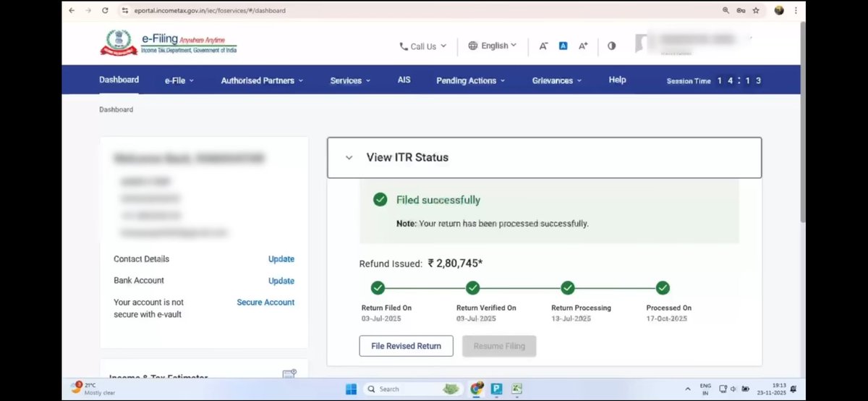This screenshot has width=868, height=401.
Task: Go back using browser back arrow
Action: coord(71,11)
